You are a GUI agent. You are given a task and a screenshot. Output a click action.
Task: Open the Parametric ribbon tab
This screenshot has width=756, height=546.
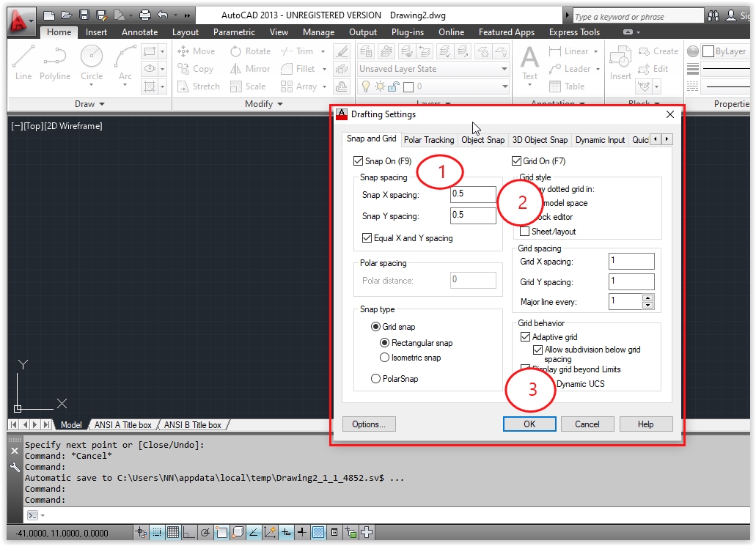tap(234, 32)
